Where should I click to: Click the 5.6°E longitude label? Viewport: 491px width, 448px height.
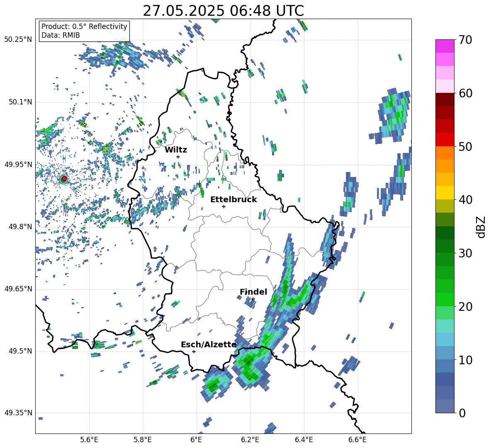point(89,440)
